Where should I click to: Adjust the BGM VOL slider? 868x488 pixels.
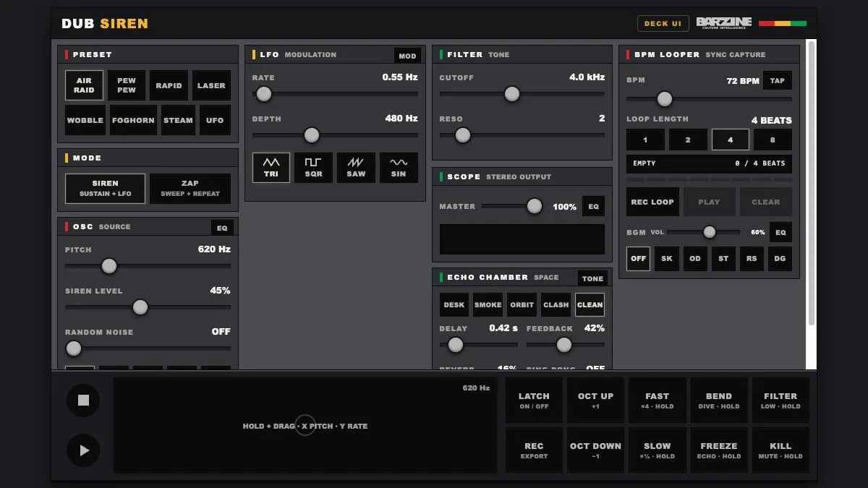tap(704, 232)
